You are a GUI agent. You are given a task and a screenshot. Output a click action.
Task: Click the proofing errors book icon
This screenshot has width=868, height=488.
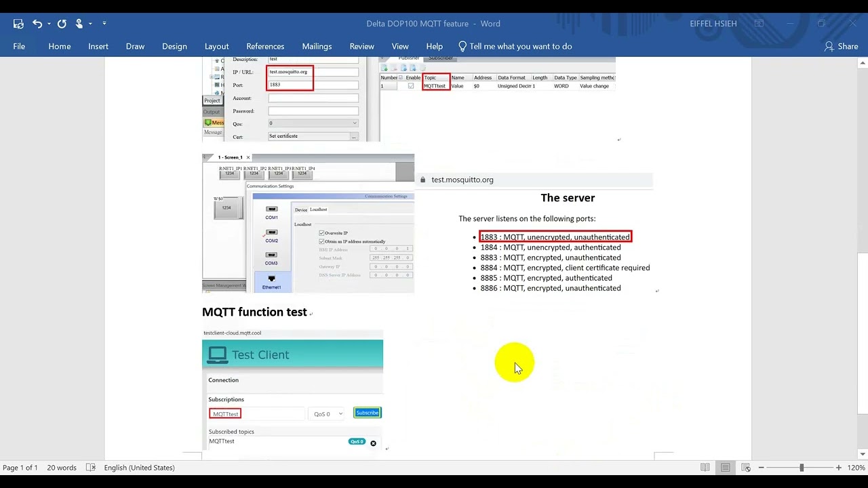[x=91, y=468]
